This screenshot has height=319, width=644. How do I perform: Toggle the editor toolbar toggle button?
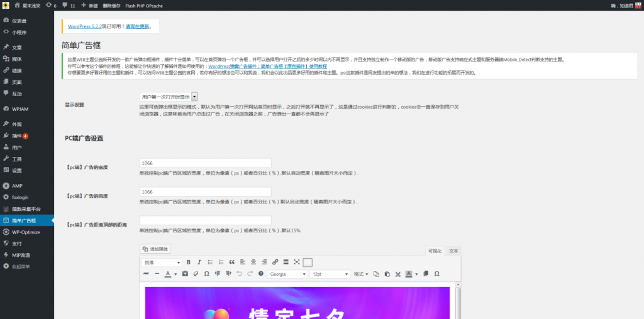308,262
